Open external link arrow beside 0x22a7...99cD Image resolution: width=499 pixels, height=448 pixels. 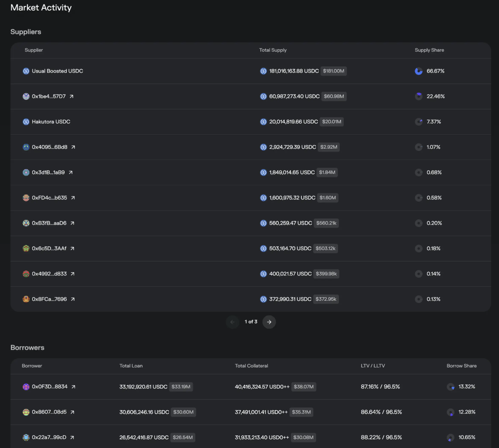tap(72, 438)
